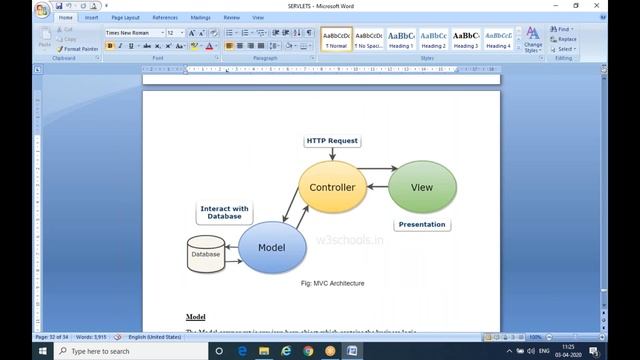Switch to the Page Layout tab

[125, 18]
